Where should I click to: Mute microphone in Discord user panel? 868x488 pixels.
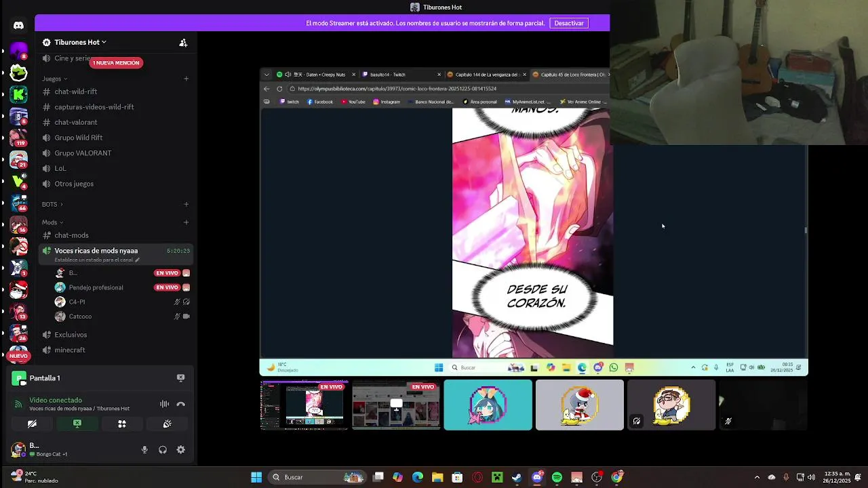point(144,449)
